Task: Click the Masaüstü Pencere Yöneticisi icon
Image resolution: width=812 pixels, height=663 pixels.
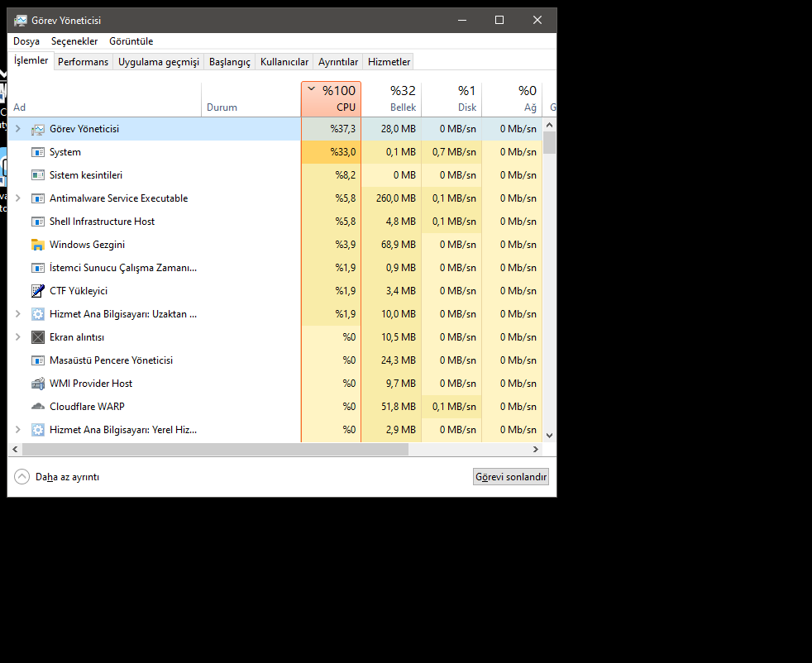Action: pos(38,360)
